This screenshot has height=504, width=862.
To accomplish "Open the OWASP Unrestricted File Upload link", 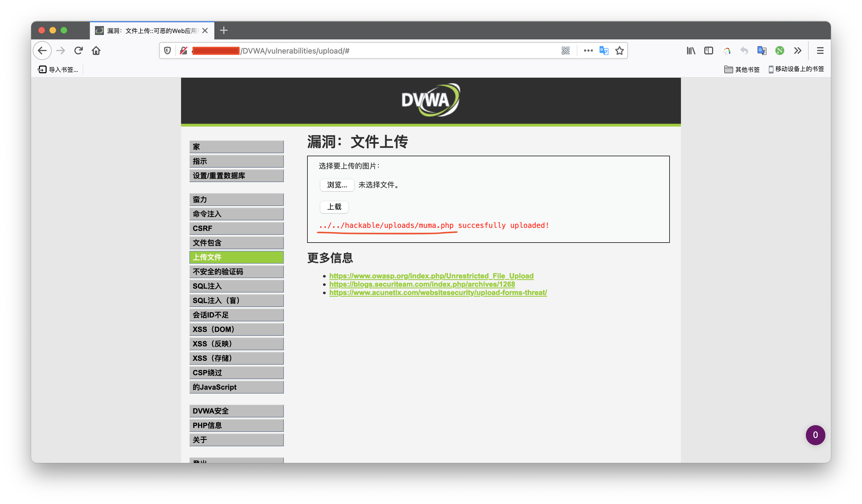I will (431, 276).
